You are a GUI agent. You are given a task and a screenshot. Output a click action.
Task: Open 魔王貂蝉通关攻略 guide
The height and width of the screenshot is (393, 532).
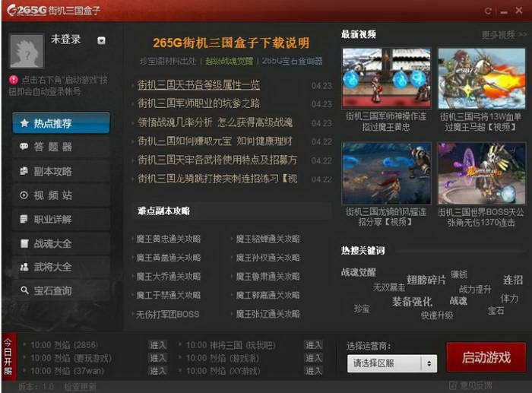[268, 239]
